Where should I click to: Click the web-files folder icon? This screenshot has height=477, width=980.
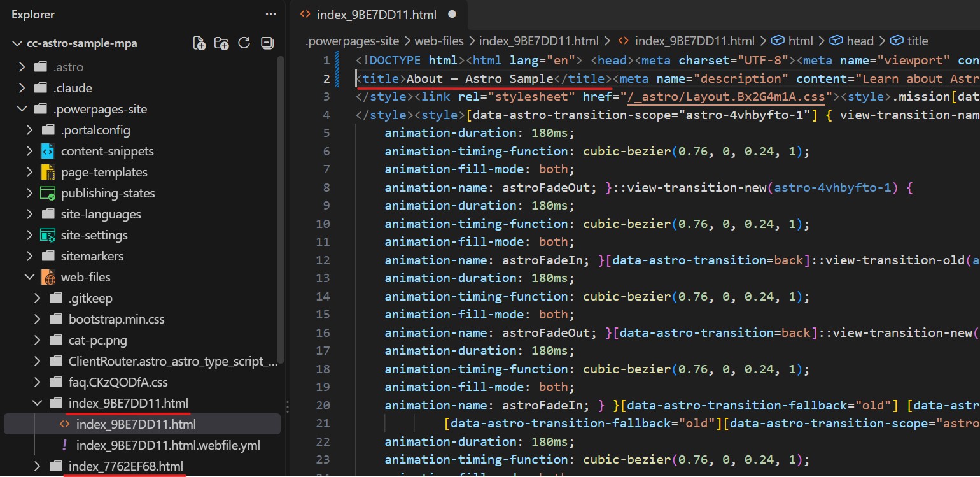(48, 278)
